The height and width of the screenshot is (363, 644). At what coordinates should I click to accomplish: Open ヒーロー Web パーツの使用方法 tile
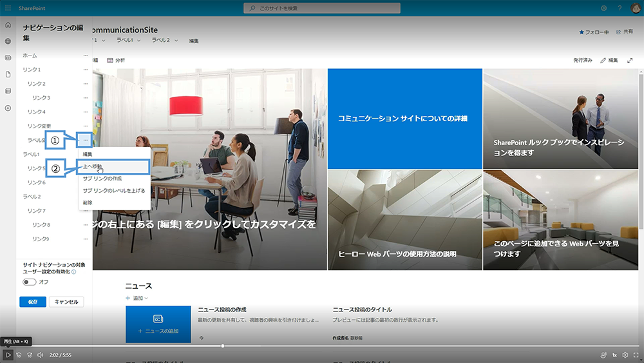click(x=405, y=221)
